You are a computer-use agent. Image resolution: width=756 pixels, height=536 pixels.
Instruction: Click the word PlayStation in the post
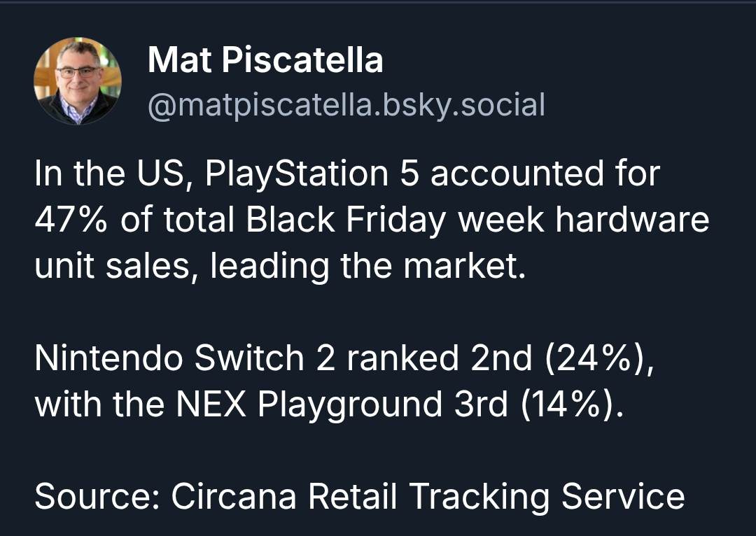click(297, 174)
